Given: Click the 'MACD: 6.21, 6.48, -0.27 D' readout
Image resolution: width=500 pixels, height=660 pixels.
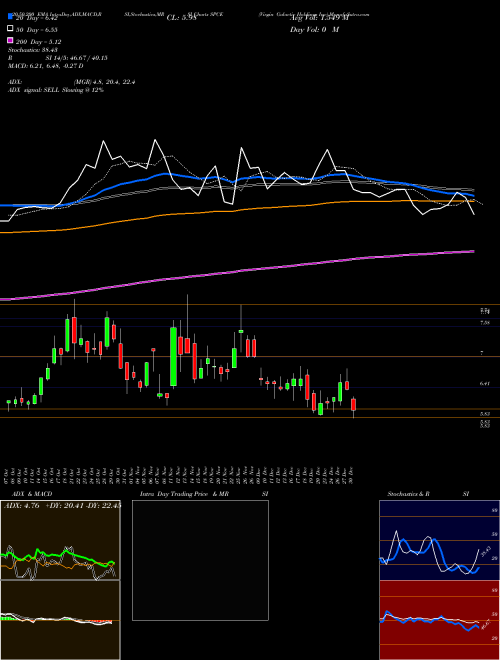Looking at the screenshot, I should 45,66.
